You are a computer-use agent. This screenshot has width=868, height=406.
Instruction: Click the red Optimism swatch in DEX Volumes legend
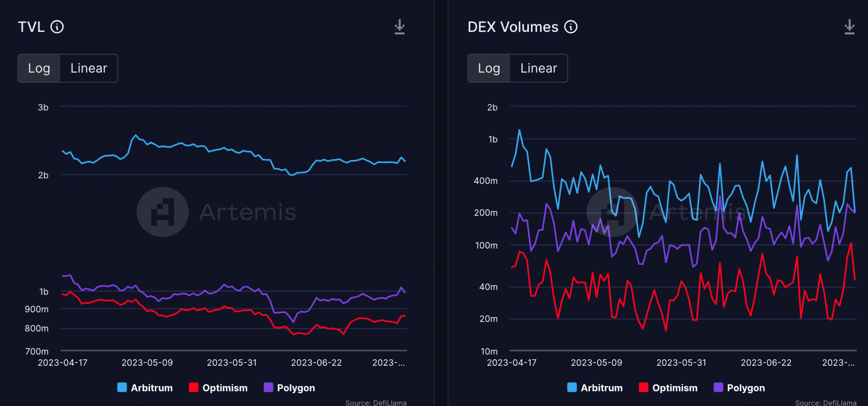[643, 387]
